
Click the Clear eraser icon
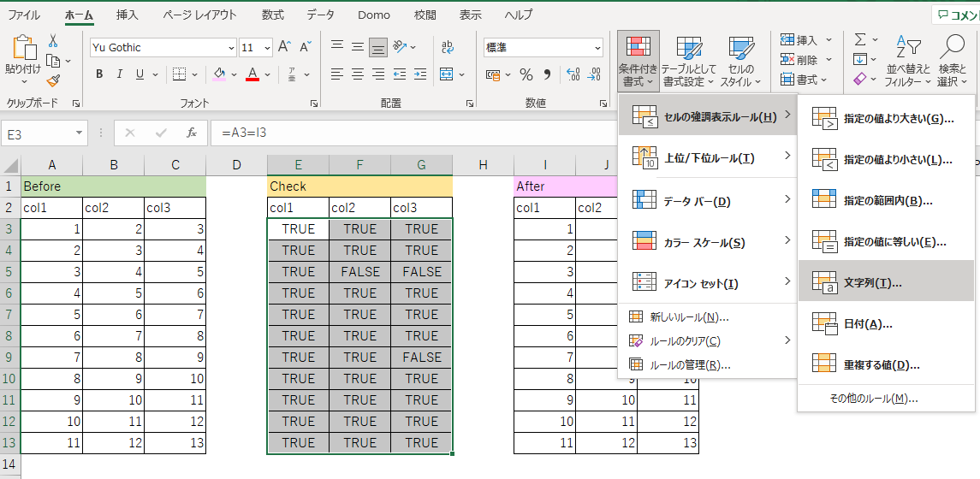(x=861, y=80)
